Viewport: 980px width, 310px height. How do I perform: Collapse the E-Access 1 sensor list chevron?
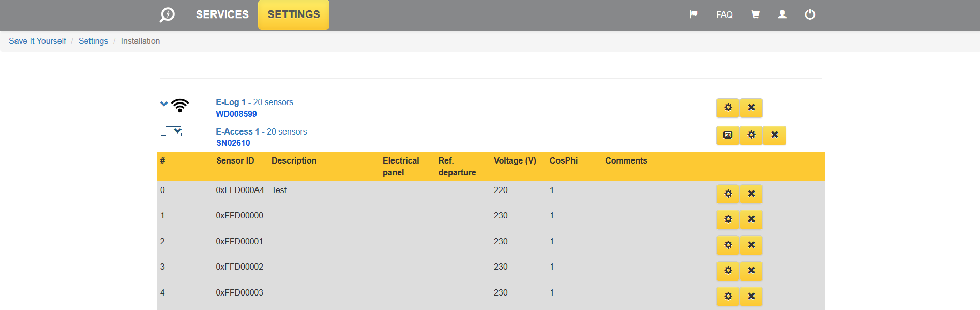[177, 131]
